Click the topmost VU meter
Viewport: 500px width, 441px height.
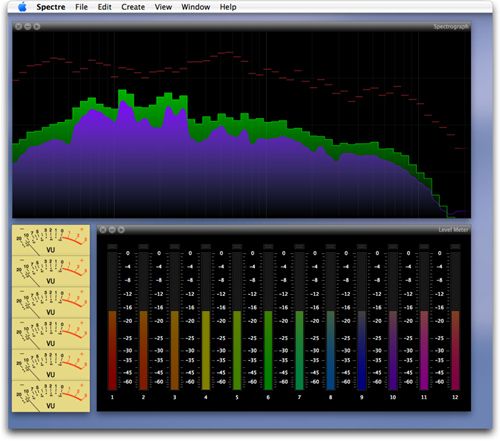(51, 240)
